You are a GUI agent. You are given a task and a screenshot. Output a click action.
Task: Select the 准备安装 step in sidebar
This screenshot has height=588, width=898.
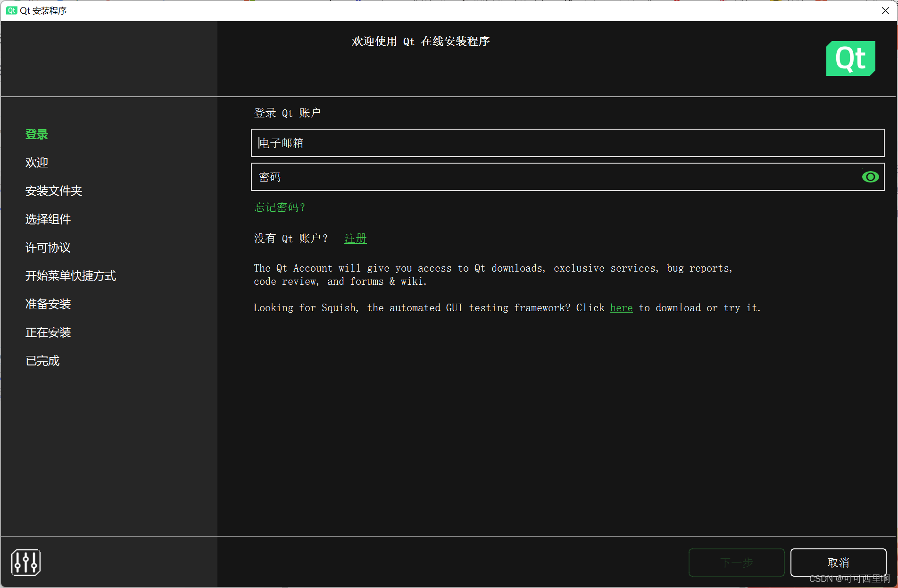[x=48, y=304]
